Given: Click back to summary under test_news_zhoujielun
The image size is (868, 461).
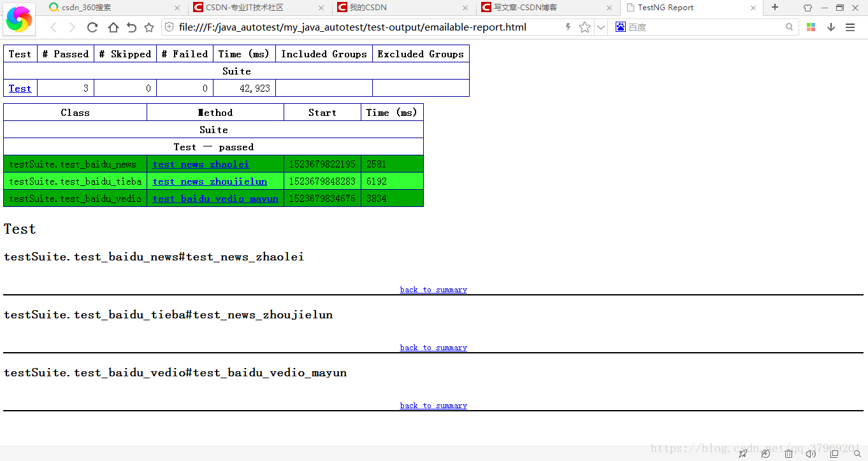Looking at the screenshot, I should [433, 348].
